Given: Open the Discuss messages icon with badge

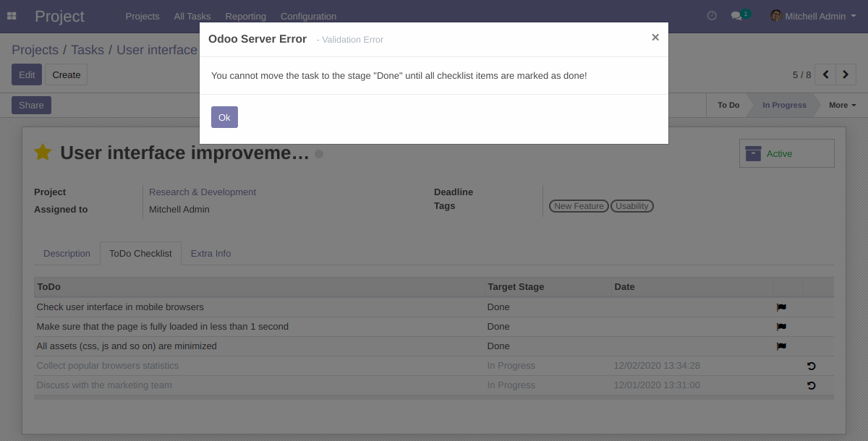Looking at the screenshot, I should click(x=737, y=15).
